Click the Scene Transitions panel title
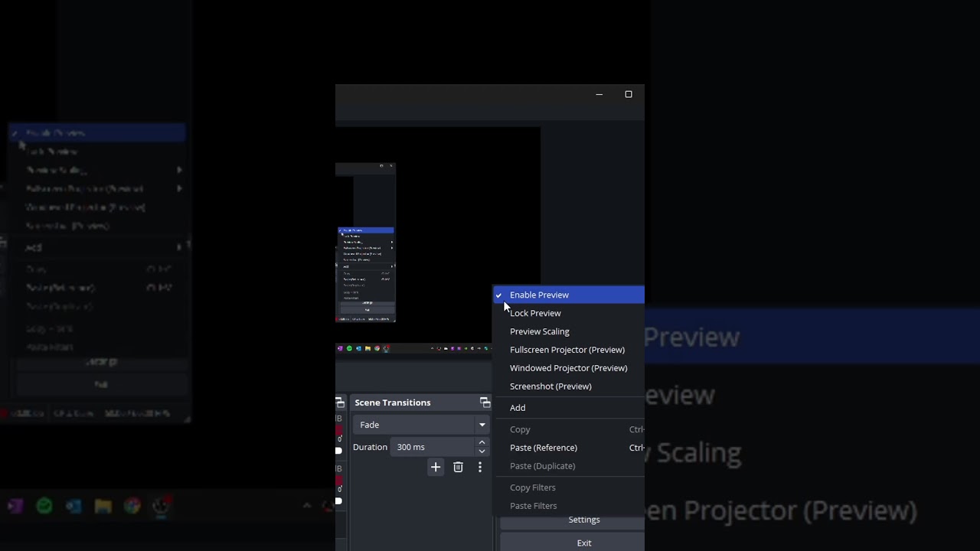The width and height of the screenshot is (980, 551). pos(393,403)
